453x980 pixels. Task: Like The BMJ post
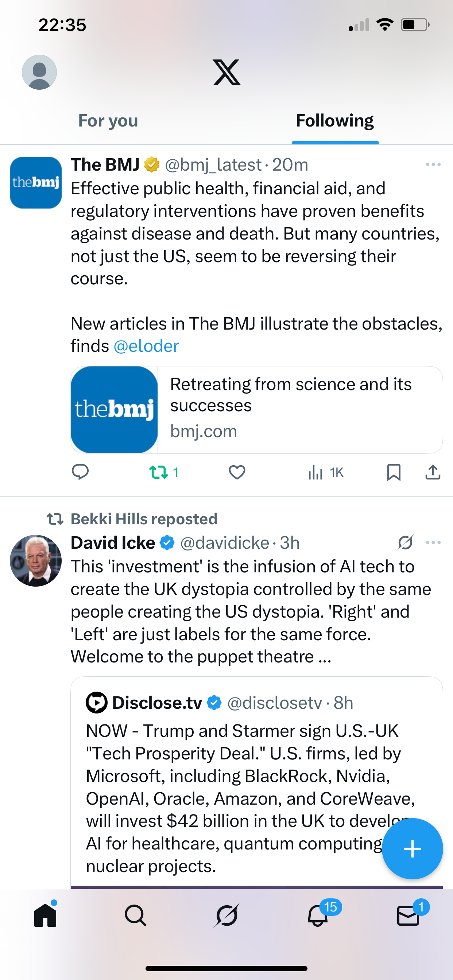tap(237, 472)
